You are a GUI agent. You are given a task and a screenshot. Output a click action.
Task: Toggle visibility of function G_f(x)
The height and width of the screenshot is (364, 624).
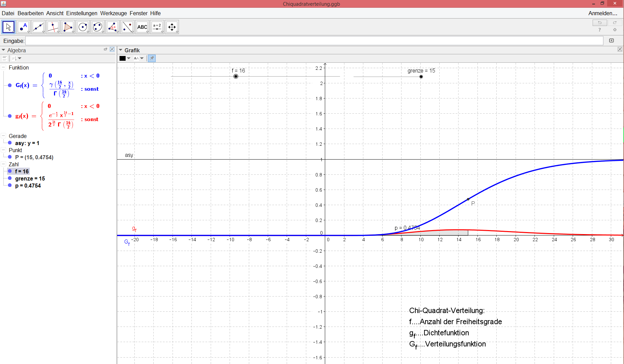click(10, 85)
